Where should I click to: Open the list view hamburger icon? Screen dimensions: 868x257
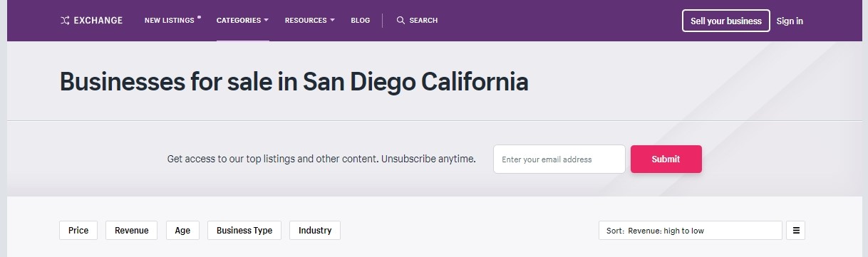tap(796, 231)
